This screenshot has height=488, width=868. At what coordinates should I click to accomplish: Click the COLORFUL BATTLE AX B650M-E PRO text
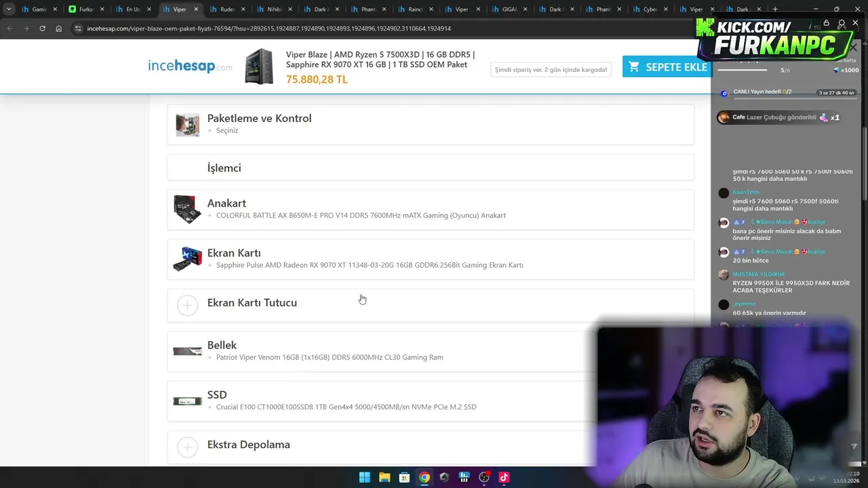[x=361, y=216]
